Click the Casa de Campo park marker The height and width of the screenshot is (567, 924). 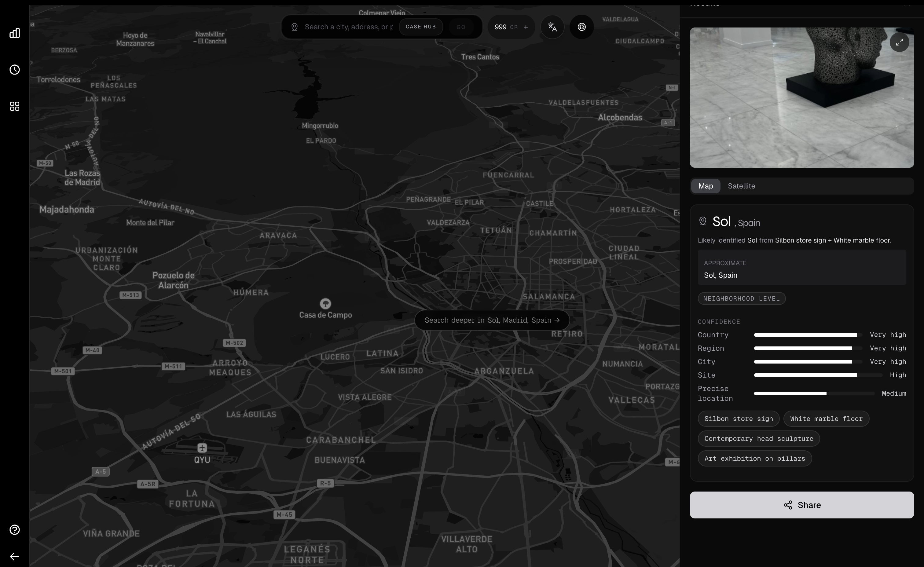click(325, 303)
